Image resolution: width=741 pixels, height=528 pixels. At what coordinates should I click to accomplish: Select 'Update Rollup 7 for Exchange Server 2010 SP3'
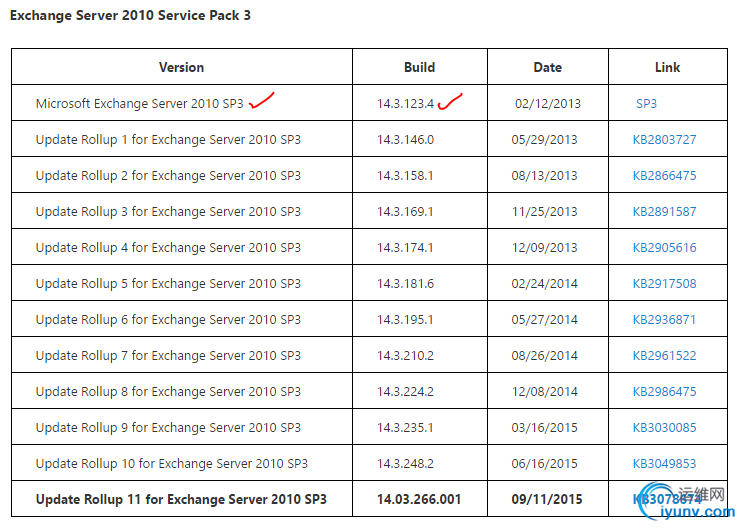coord(168,355)
